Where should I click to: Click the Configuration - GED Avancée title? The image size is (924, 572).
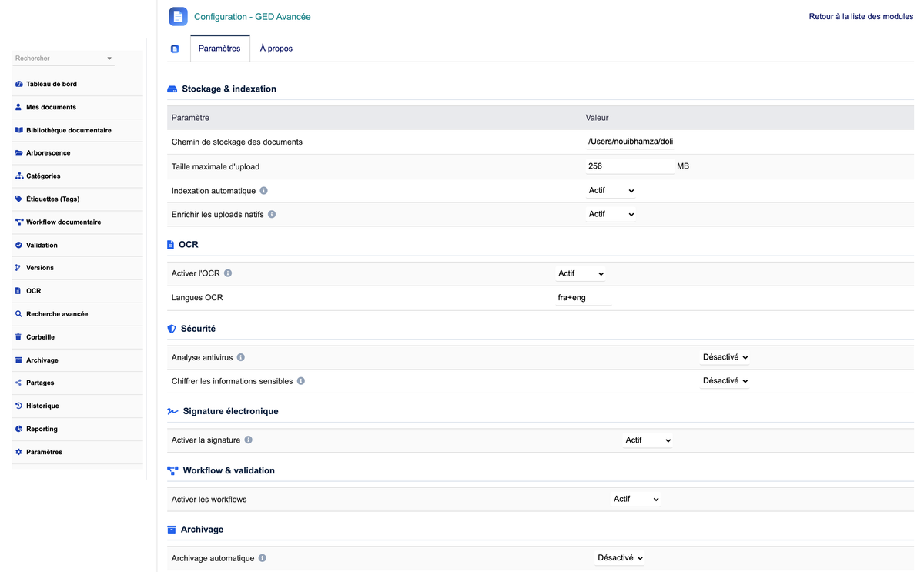click(252, 16)
